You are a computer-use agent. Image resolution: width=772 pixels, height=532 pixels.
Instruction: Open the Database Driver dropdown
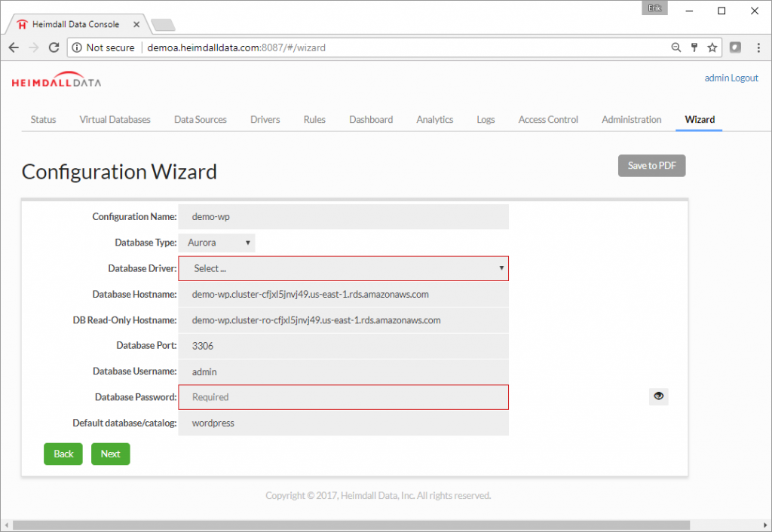click(x=343, y=268)
